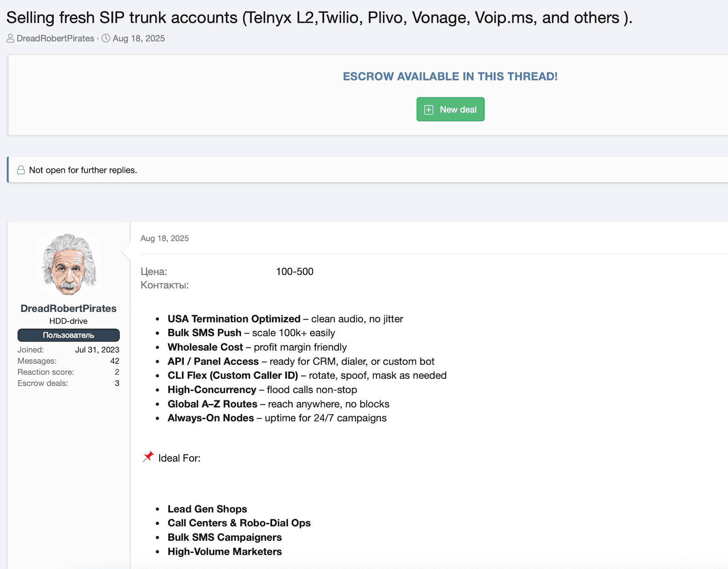The height and width of the screenshot is (569, 728).
Task: Click the plus icon on New deal
Action: tap(429, 110)
